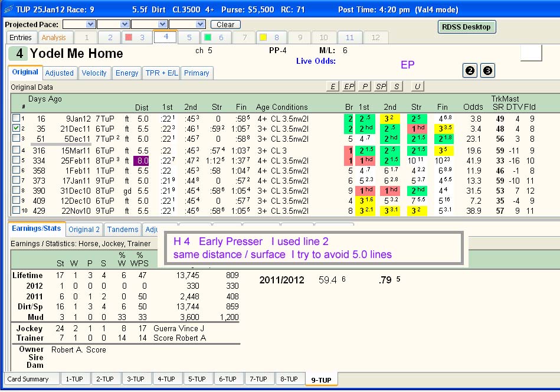Open the Tandems lower tab
Viewport: 560px width, 392px height.
123,230
